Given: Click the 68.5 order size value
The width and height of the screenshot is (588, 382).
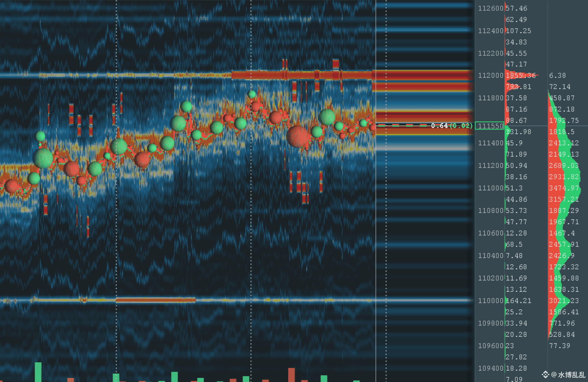Looking at the screenshot, I should tap(514, 245).
